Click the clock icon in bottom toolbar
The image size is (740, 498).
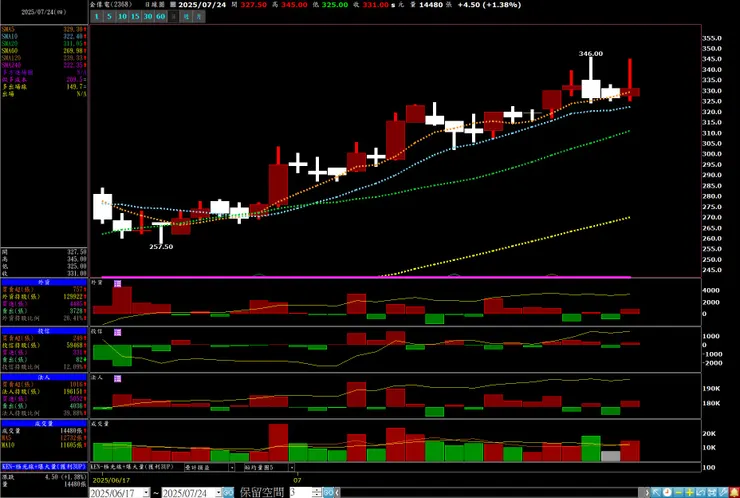(667, 492)
